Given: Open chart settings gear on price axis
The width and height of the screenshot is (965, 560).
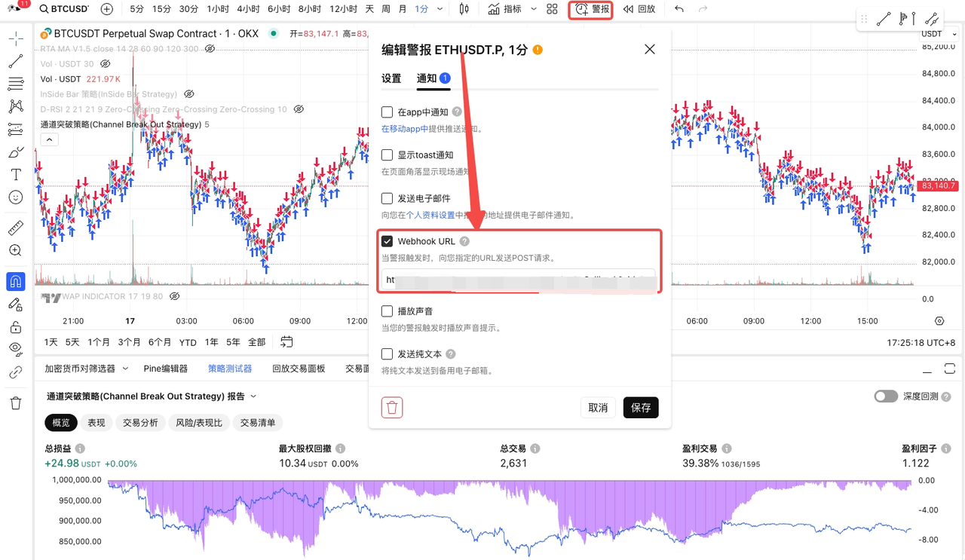Looking at the screenshot, I should point(939,321).
